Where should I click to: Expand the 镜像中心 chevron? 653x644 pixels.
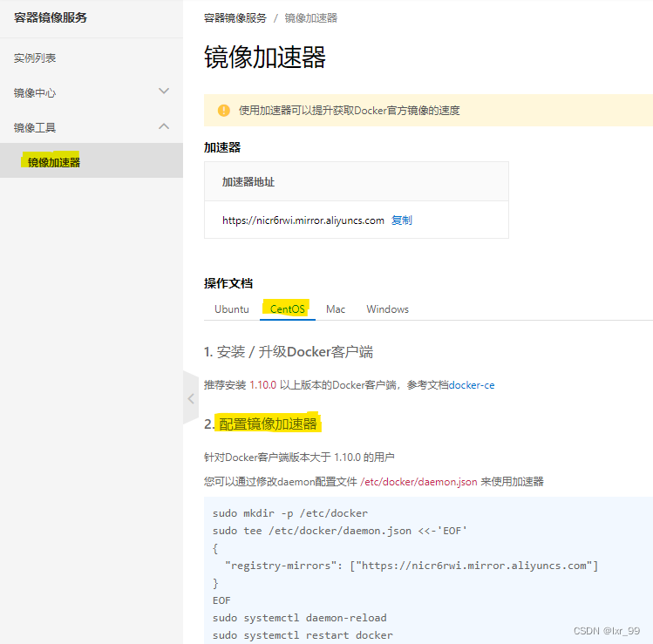click(x=164, y=92)
